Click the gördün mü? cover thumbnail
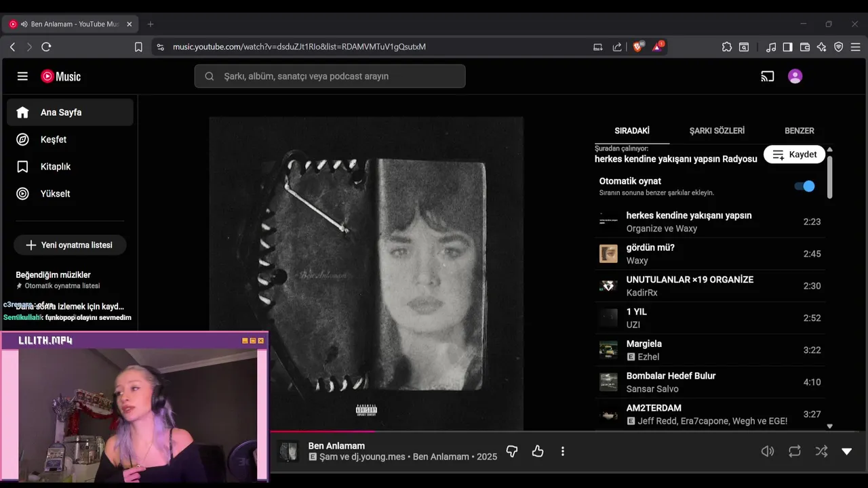Image resolution: width=868 pixels, height=488 pixels. pos(608,254)
